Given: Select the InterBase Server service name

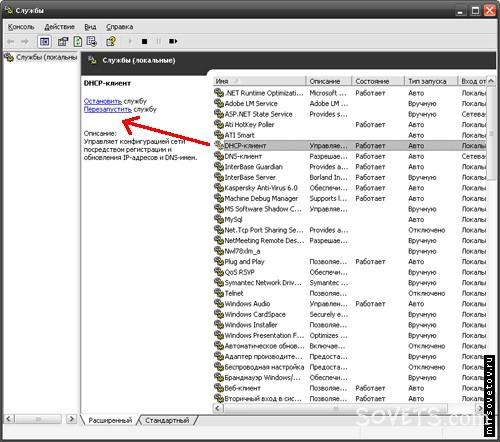Looking at the screenshot, I should 250,177.
